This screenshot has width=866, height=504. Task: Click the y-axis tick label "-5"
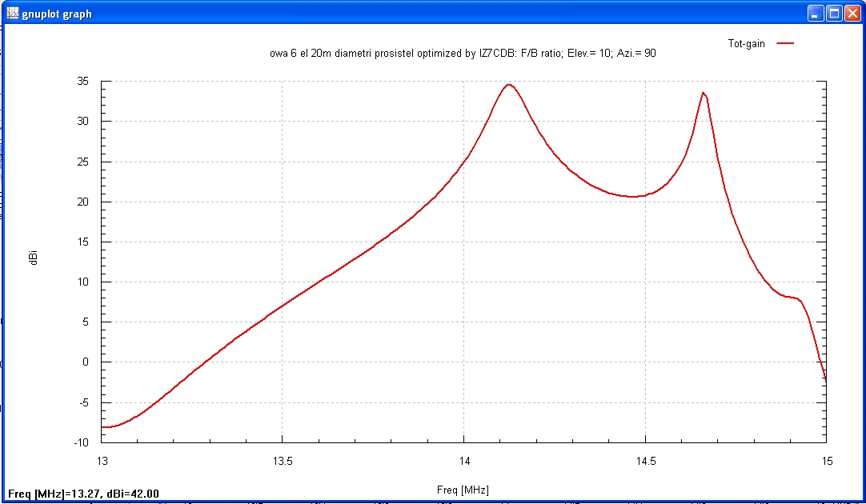(x=83, y=402)
